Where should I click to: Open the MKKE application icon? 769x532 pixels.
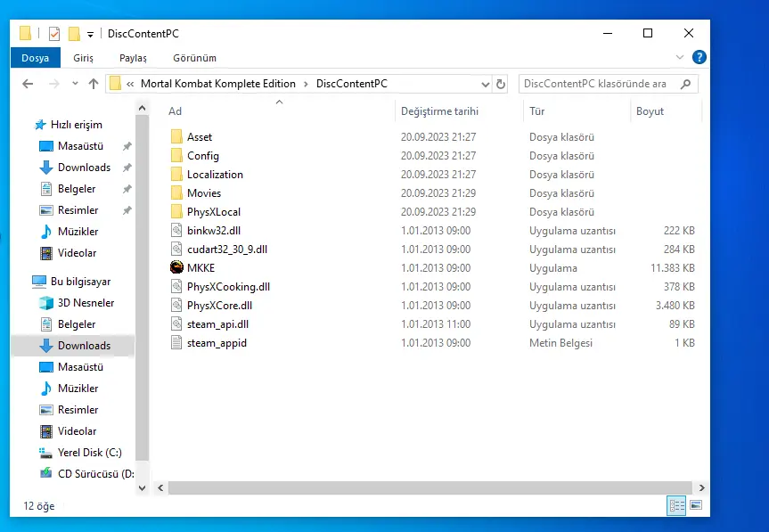(176, 267)
